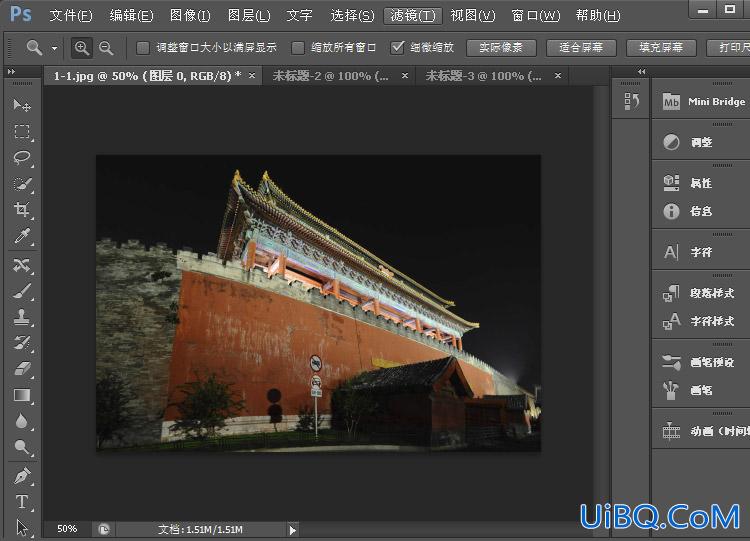Open the 文字 menu
The height and width of the screenshot is (541, 750).
(x=299, y=16)
